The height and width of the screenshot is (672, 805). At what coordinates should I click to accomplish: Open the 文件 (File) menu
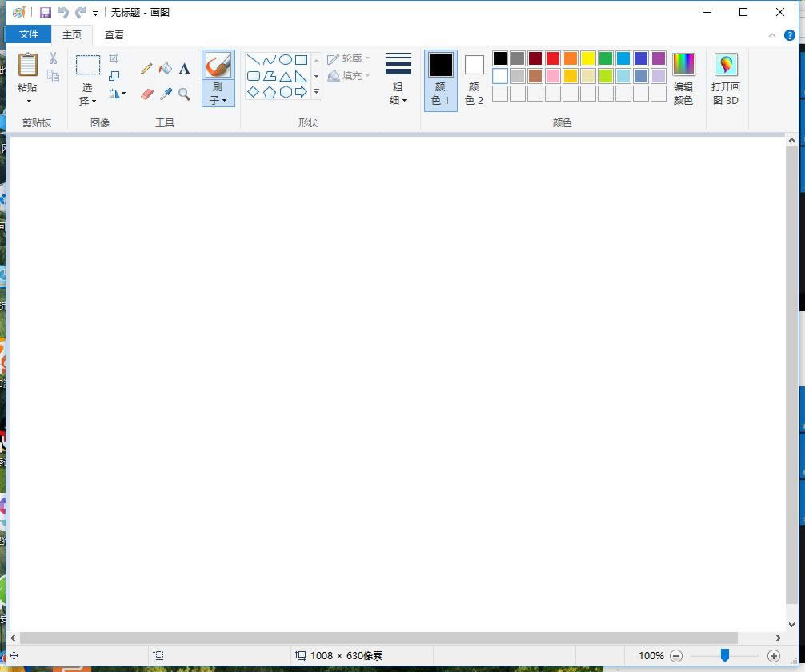click(x=28, y=34)
